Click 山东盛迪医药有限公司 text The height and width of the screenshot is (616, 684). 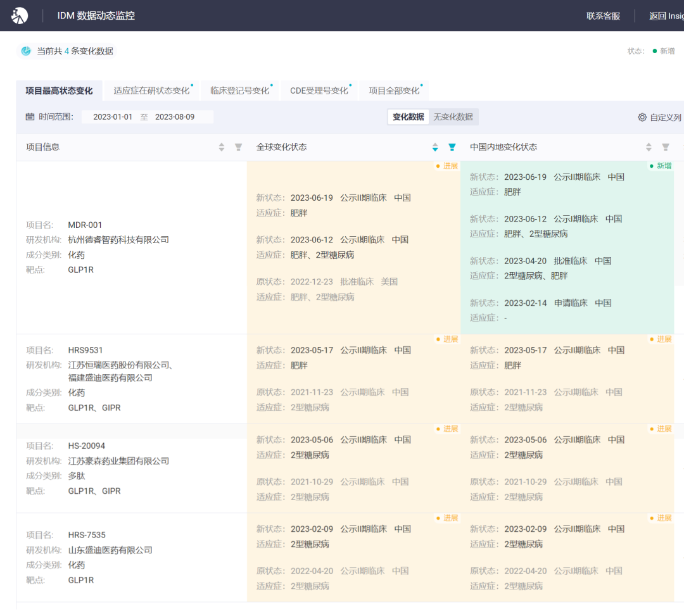pyautogui.click(x=110, y=550)
